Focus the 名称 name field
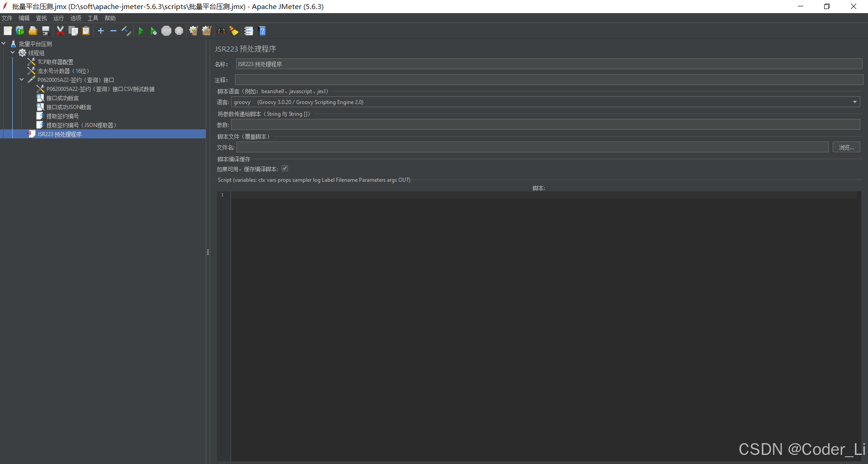 [x=549, y=64]
